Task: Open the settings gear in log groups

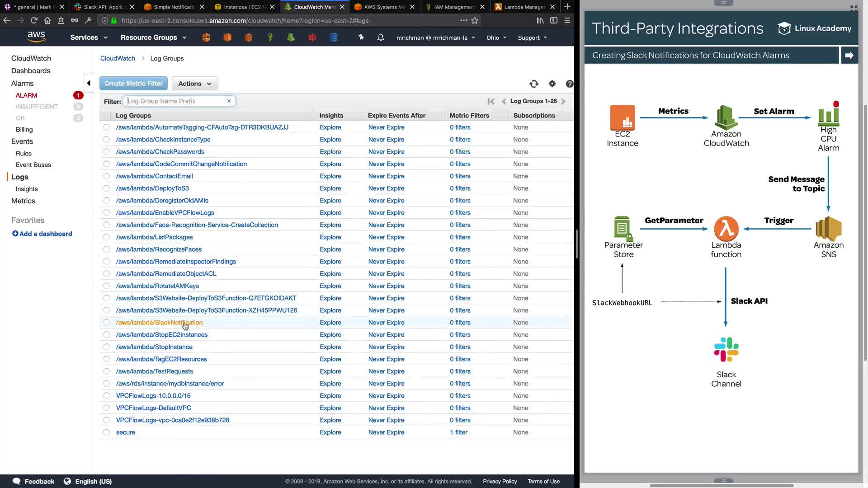Action: point(552,84)
